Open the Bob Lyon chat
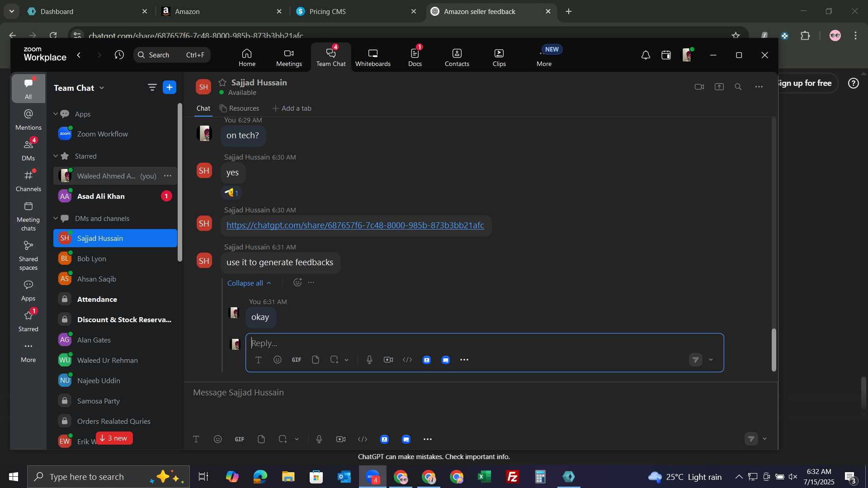This screenshot has width=868, height=488. [115, 258]
